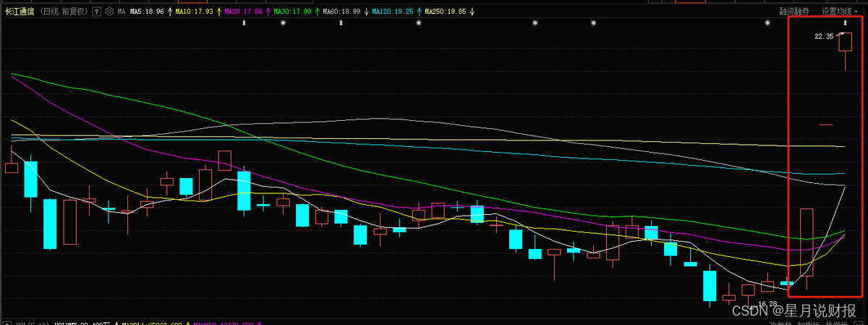Select the MA20:17.86 value

click(243, 12)
